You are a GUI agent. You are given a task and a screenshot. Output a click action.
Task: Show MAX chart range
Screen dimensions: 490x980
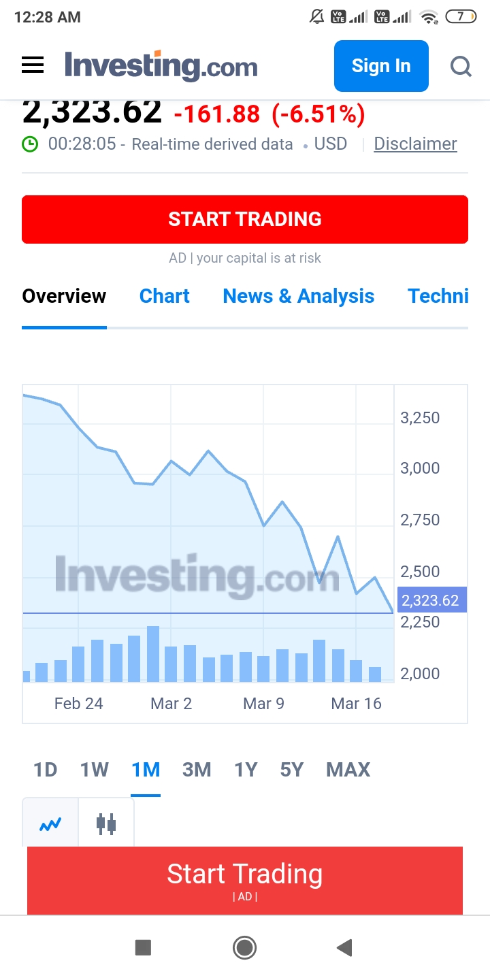click(348, 770)
